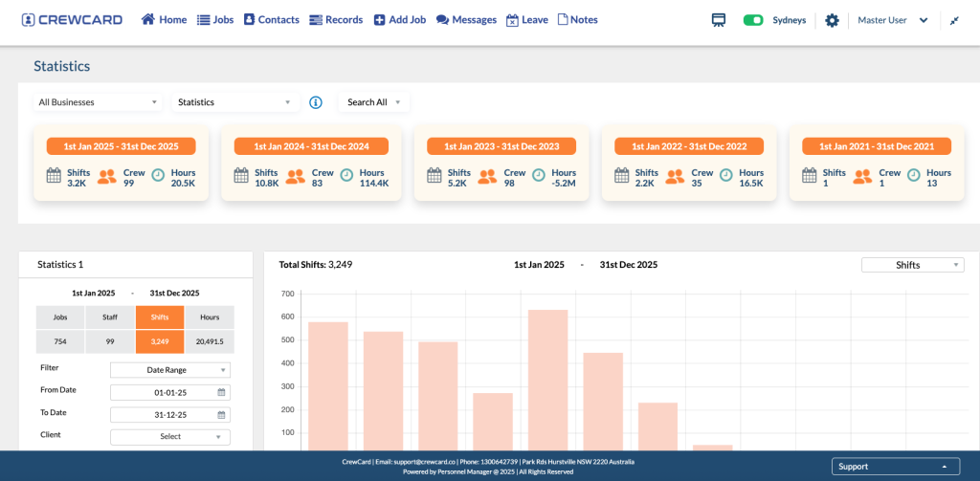Open the Statistics type dropdown
This screenshot has width=980, height=481.
tap(235, 102)
